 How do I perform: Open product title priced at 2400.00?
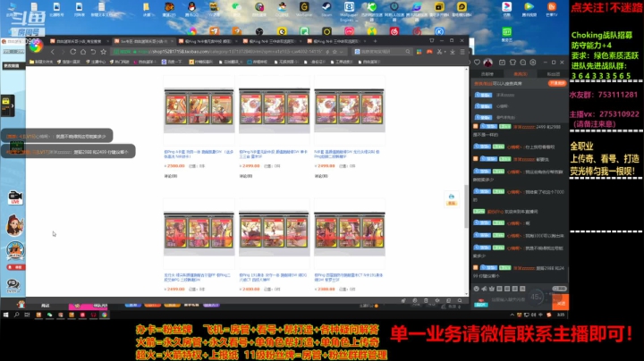tap(274, 277)
